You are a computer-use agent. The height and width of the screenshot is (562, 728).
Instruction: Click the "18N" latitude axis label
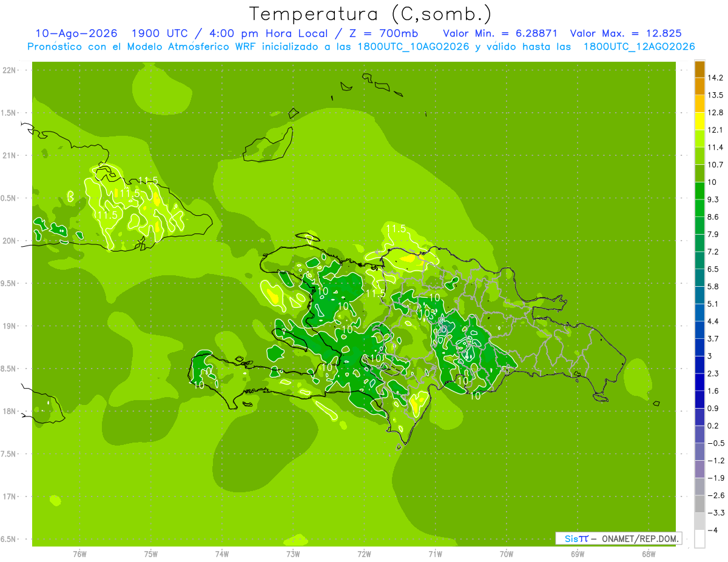pos(10,412)
